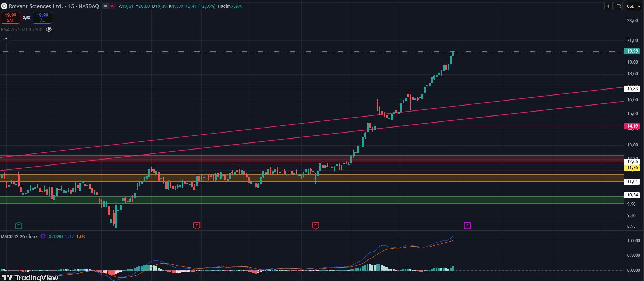This screenshot has height=281, width=644.
Task: Click the 11,01 price label on scale
Action: tap(632, 182)
